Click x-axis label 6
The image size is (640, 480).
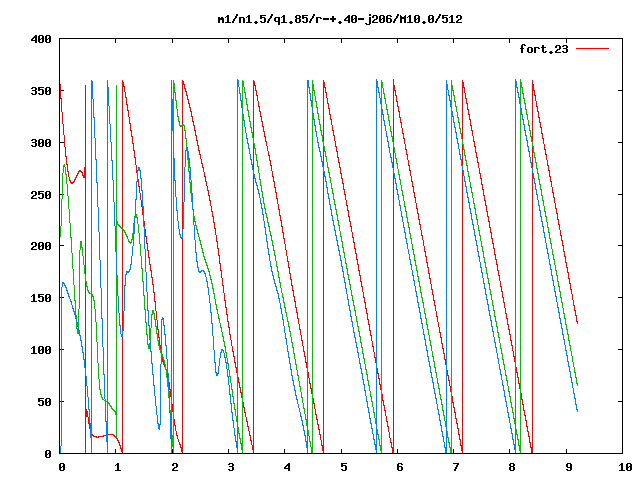click(400, 467)
